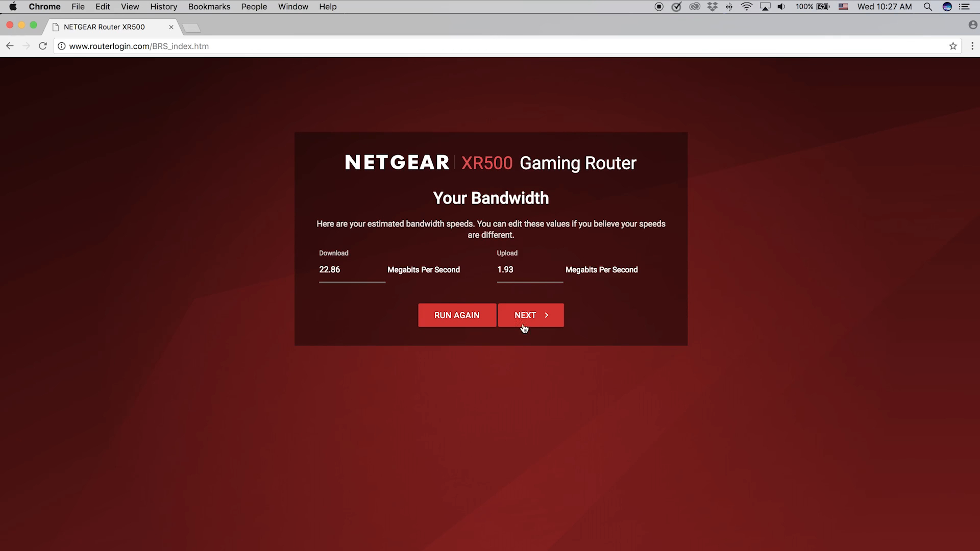Click the battery status icon
This screenshot has width=980, height=551.
[x=824, y=7]
